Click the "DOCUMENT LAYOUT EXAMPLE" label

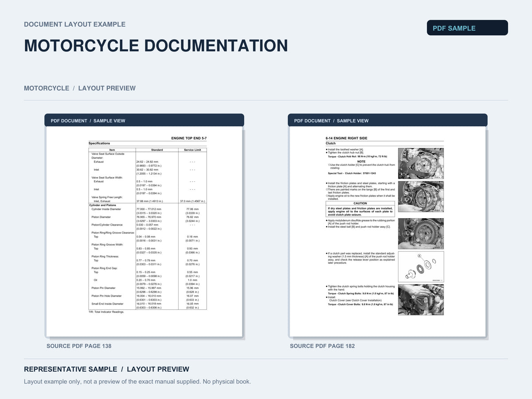coord(74,24)
